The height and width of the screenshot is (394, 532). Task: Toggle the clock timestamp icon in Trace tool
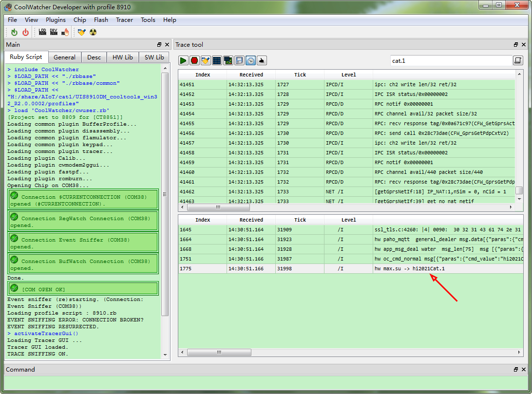click(250, 60)
